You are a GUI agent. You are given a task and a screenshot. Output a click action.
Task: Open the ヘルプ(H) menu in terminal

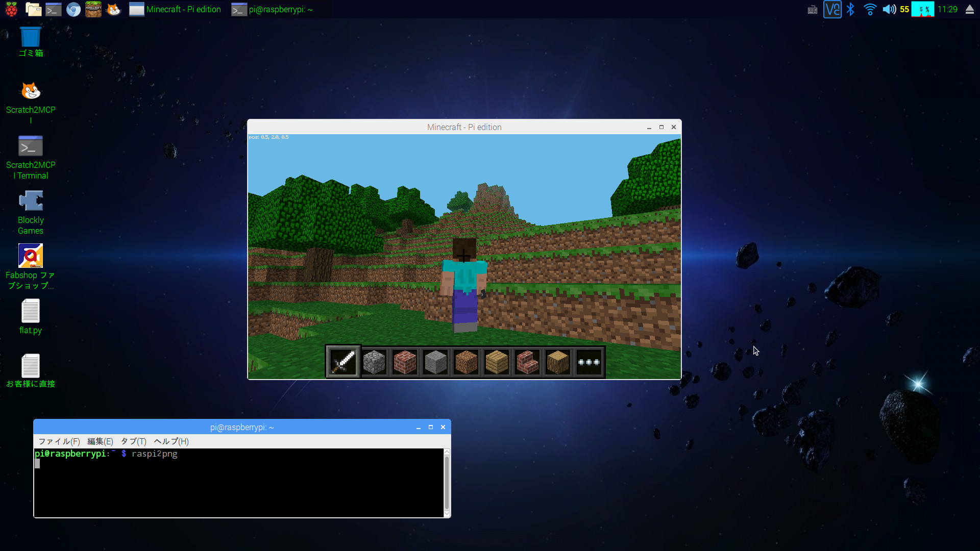tap(171, 441)
